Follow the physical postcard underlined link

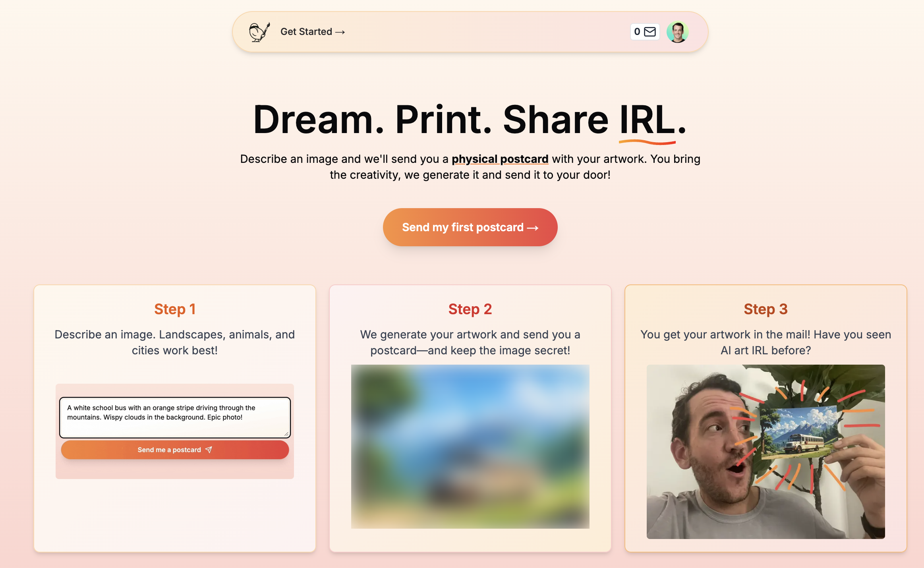(500, 159)
